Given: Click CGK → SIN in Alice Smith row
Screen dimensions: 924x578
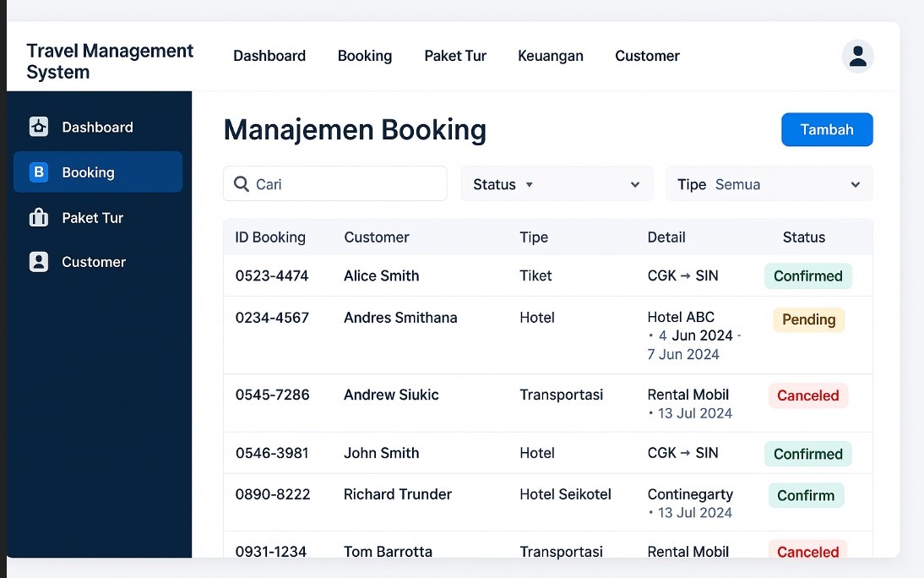Looking at the screenshot, I should [x=682, y=275].
